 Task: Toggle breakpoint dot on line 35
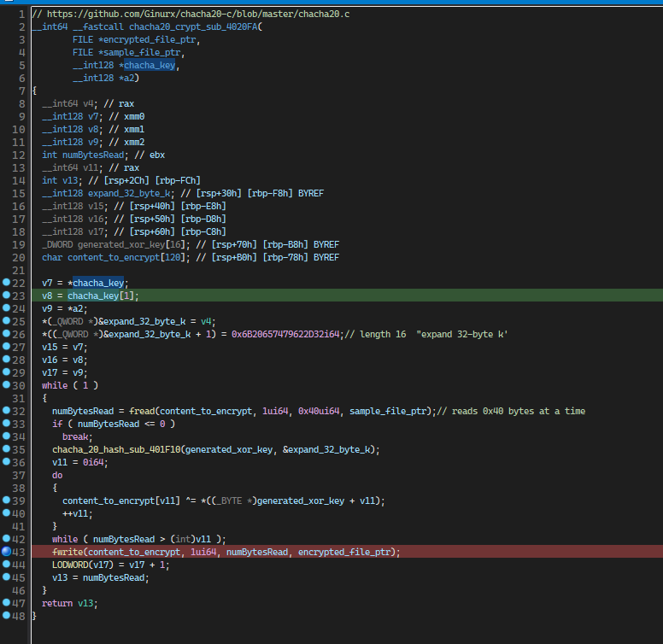click(x=6, y=448)
